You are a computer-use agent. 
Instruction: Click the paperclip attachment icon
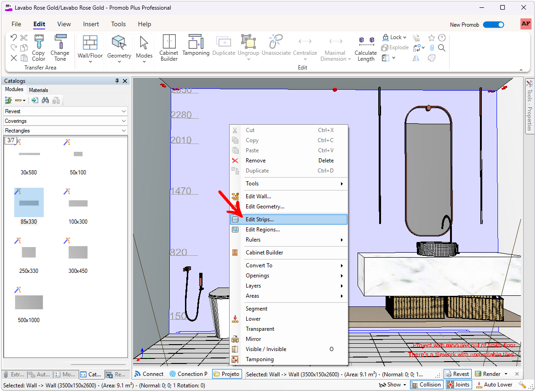(x=432, y=48)
